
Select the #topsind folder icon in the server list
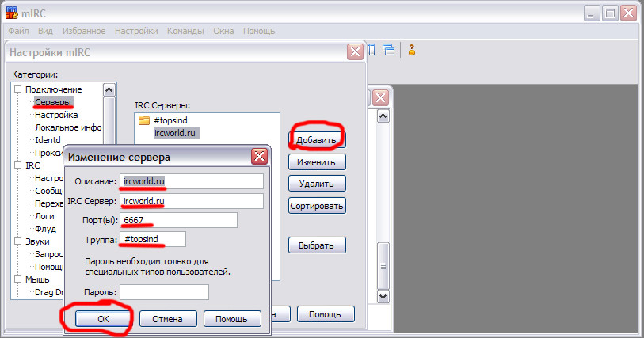pos(143,120)
